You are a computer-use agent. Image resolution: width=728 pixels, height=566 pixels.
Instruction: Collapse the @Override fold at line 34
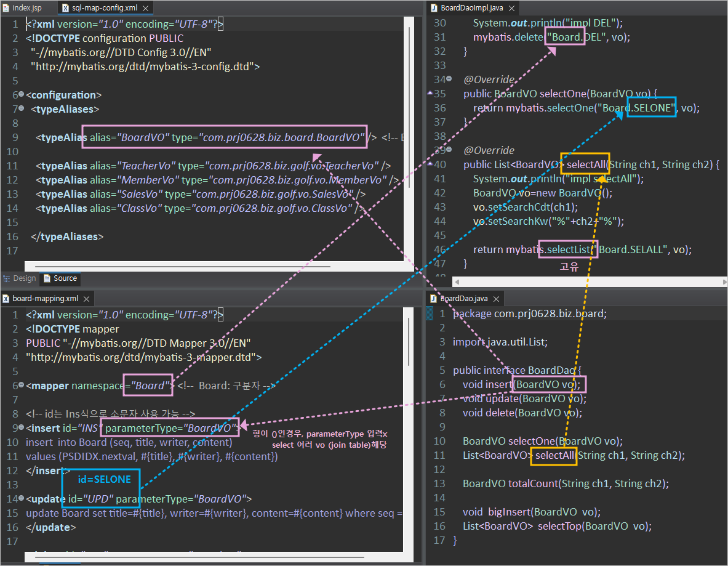click(x=449, y=79)
